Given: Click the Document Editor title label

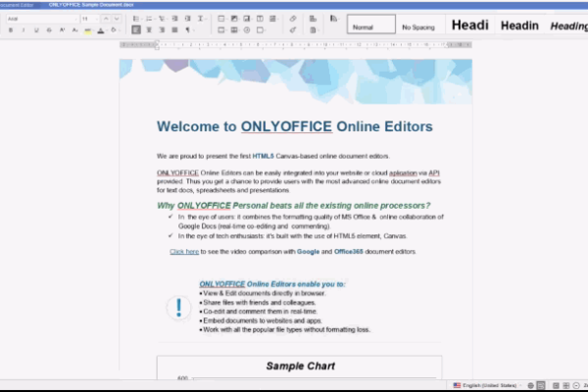Looking at the screenshot, I should [x=17, y=5].
